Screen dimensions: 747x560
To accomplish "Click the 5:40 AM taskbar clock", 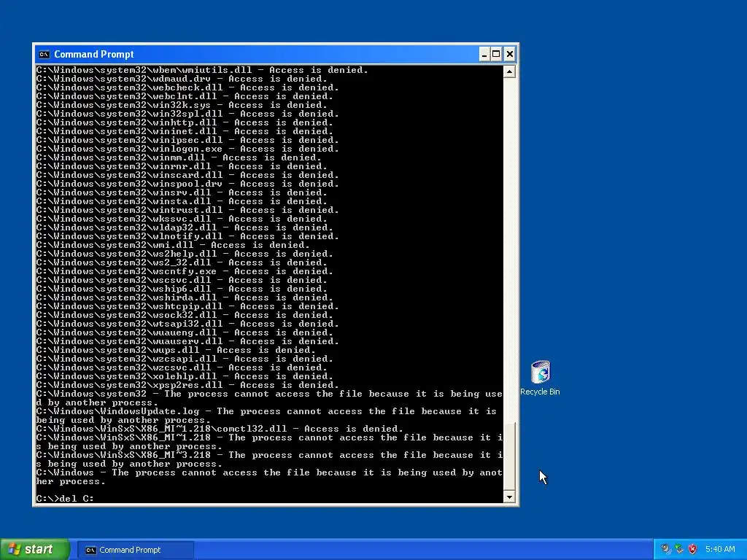I will [720, 550].
